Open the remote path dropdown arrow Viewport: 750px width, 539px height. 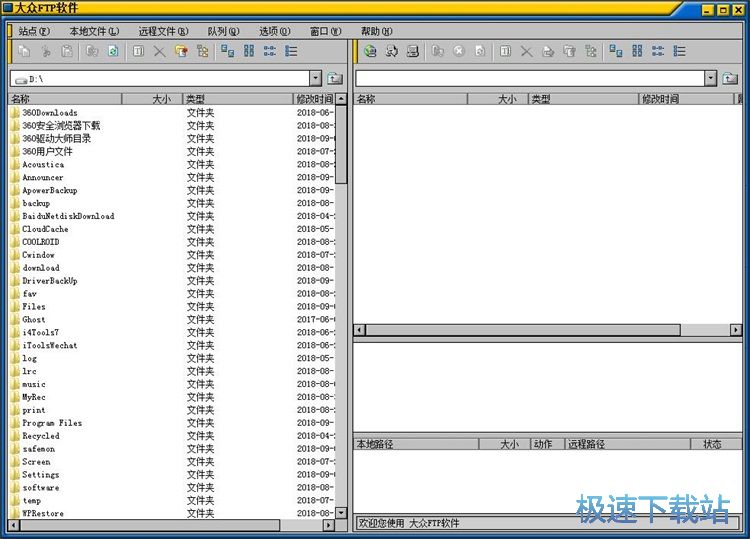710,78
